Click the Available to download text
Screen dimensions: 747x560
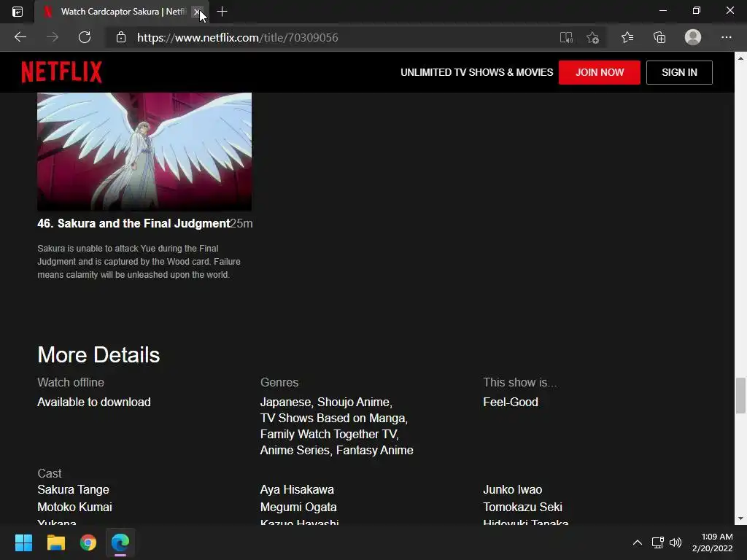[94, 402]
